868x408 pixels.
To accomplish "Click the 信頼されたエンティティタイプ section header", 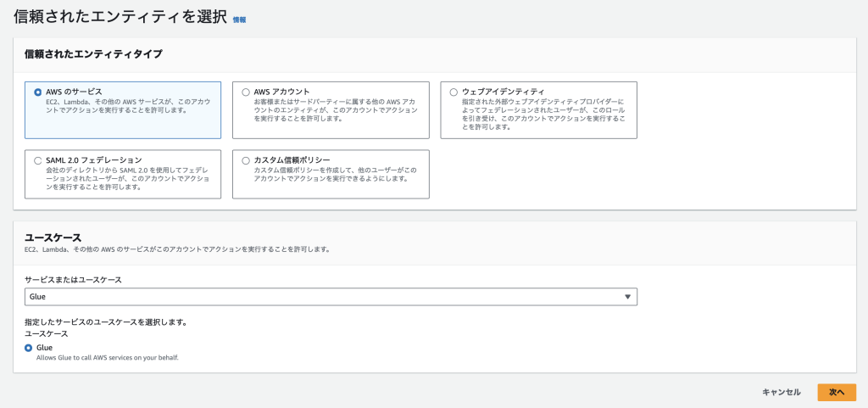I will tap(93, 54).
